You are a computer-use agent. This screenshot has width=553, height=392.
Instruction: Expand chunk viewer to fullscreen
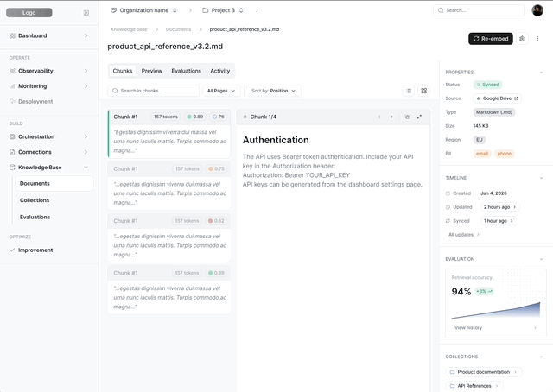click(419, 117)
